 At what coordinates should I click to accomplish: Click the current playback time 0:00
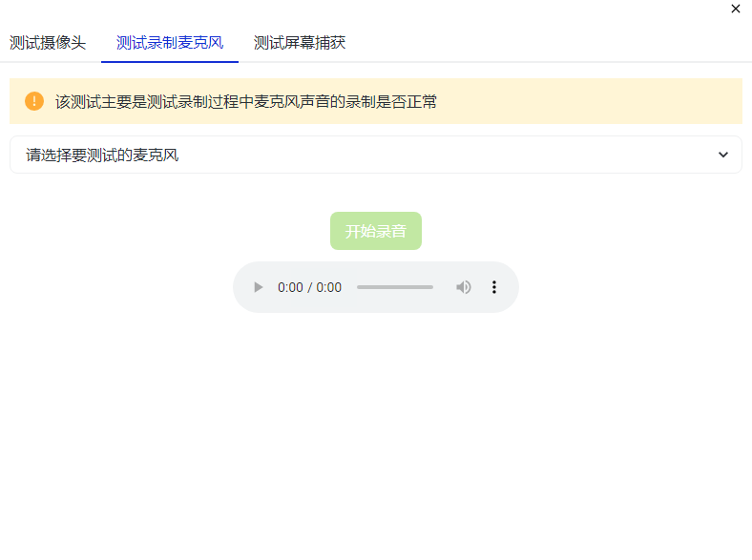pyautogui.click(x=290, y=287)
